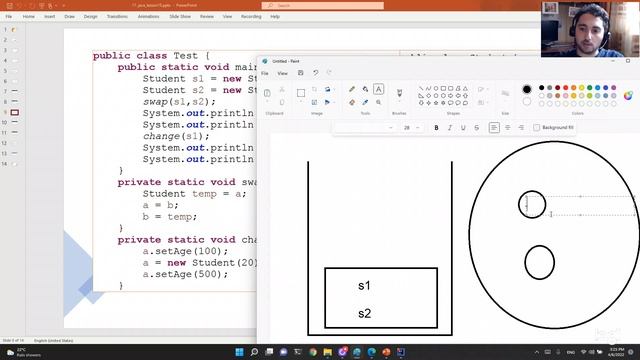The width and height of the screenshot is (640, 360).
Task: Click the Resize image icon in Paint
Action: [314, 102]
